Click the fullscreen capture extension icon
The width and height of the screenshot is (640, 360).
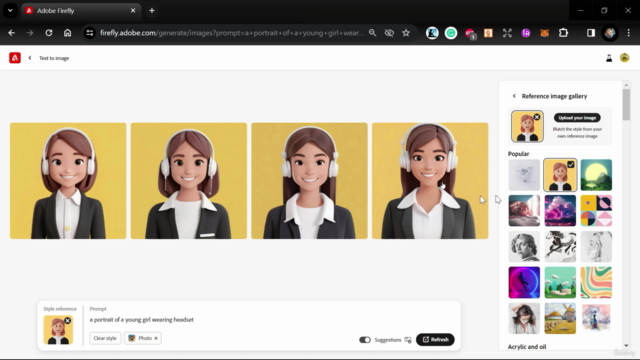(x=507, y=33)
